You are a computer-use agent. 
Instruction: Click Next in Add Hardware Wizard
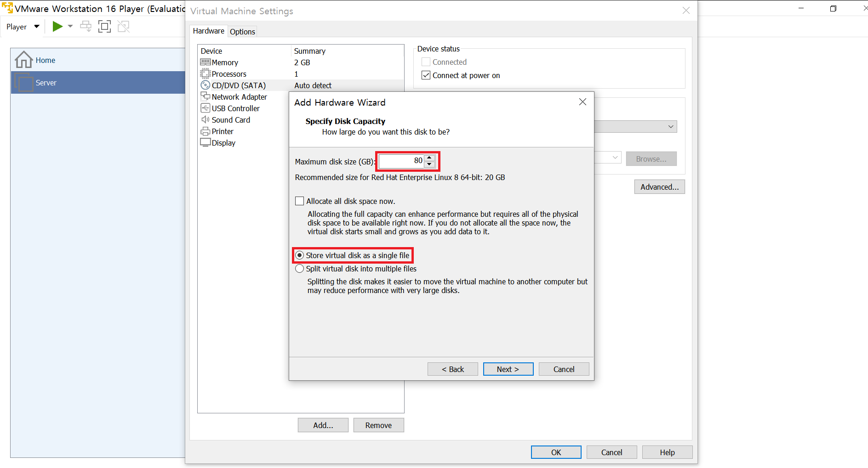pyautogui.click(x=508, y=369)
